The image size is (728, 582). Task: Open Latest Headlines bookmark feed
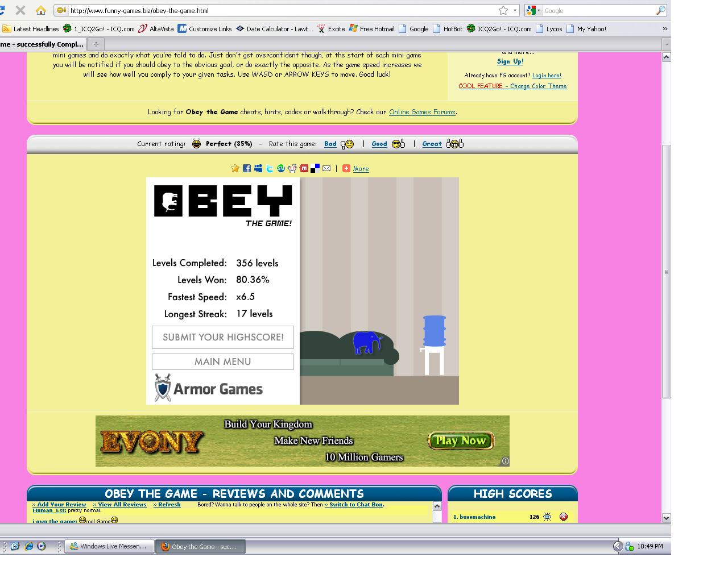(30, 28)
